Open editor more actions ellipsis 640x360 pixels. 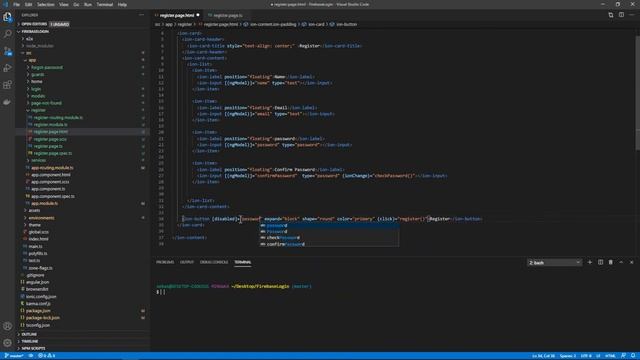pyautogui.click(x=631, y=15)
